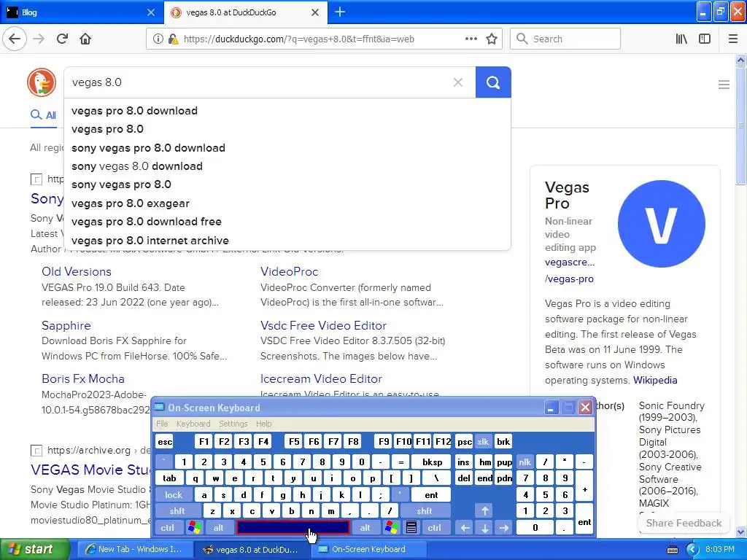Click the keyboard icon in system tray
Image resolution: width=747 pixels, height=560 pixels.
click(x=673, y=550)
